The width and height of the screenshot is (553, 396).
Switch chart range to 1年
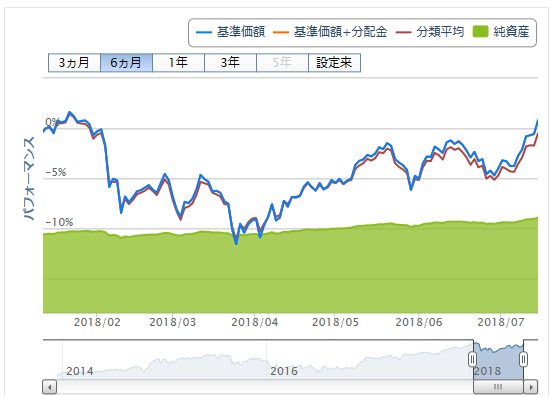[x=178, y=63]
